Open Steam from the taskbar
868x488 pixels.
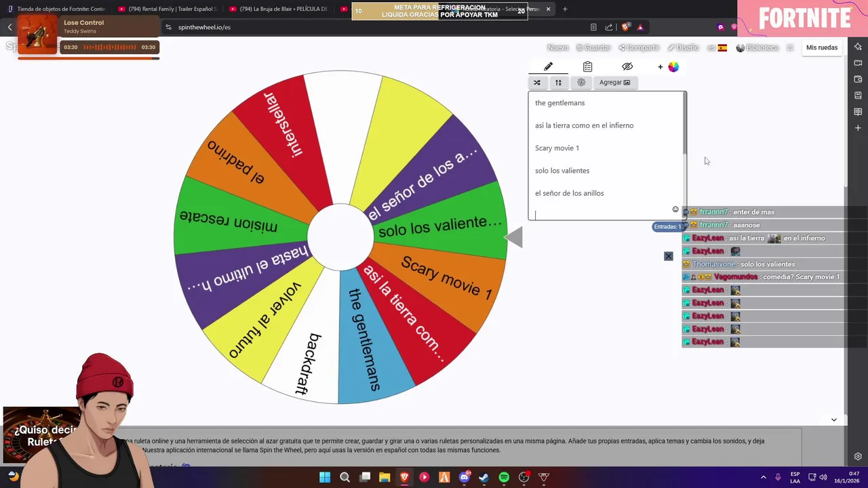(x=484, y=477)
